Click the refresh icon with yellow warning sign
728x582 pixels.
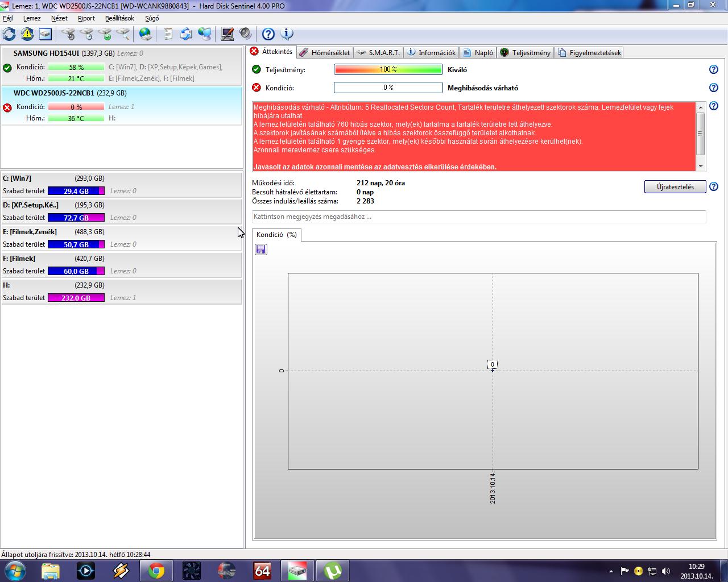click(x=27, y=34)
